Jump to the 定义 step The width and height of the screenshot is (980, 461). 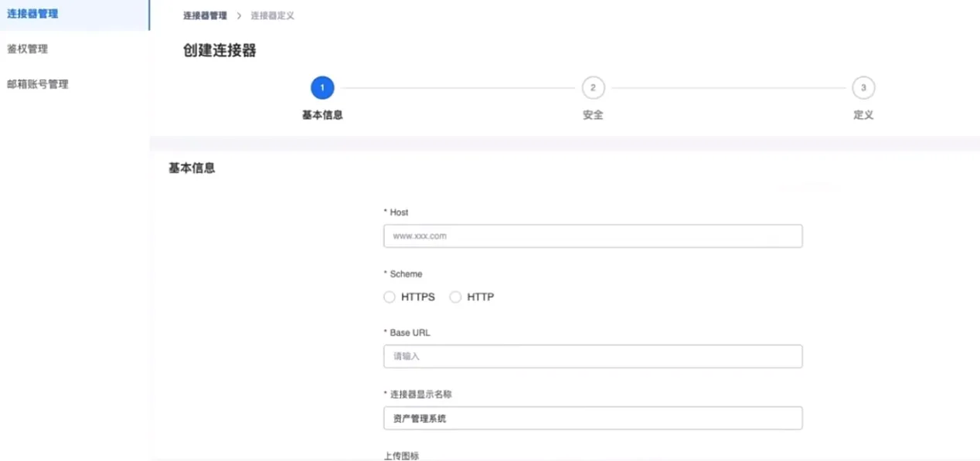863,114
